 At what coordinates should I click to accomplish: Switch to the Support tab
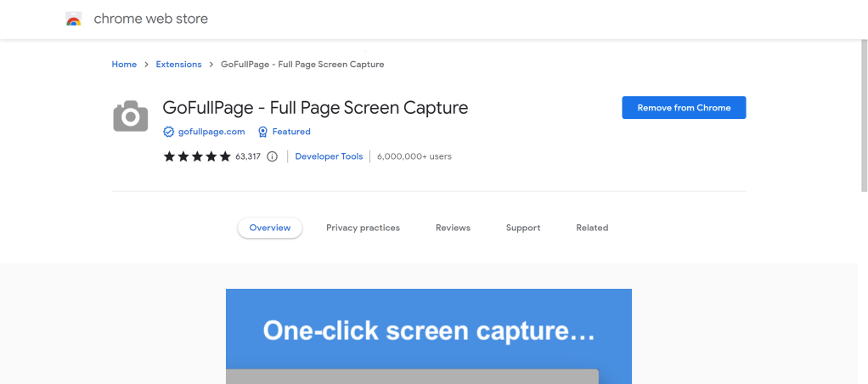point(523,228)
